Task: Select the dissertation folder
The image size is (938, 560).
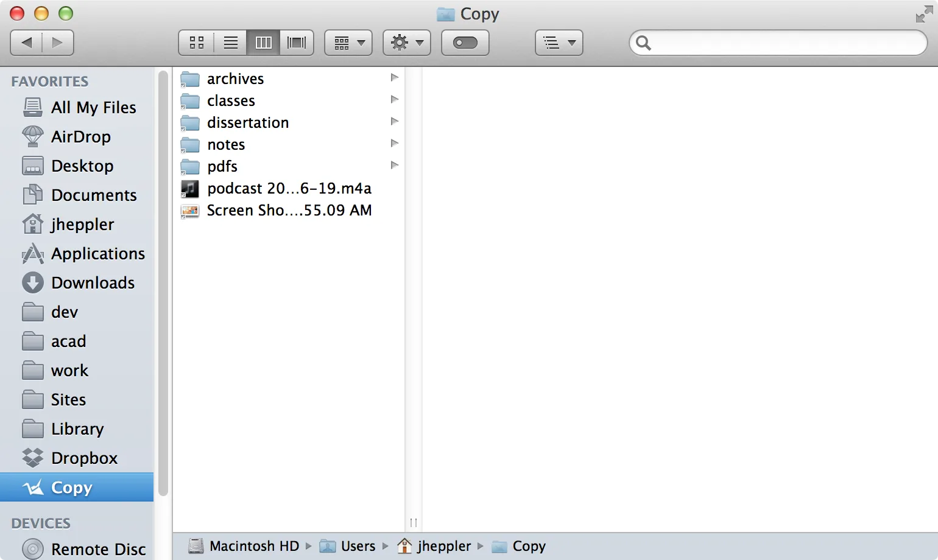Action: 289,122
